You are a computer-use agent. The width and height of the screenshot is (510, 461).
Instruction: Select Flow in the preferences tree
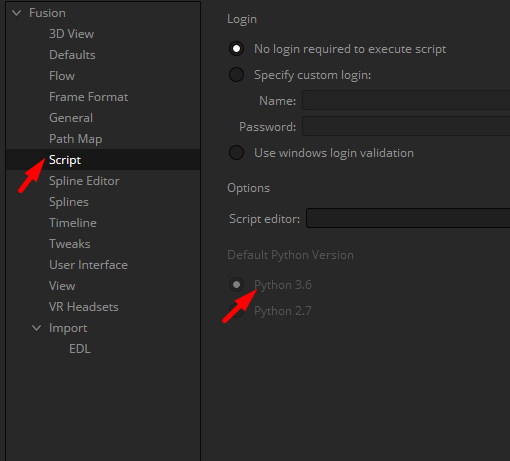tap(62, 76)
